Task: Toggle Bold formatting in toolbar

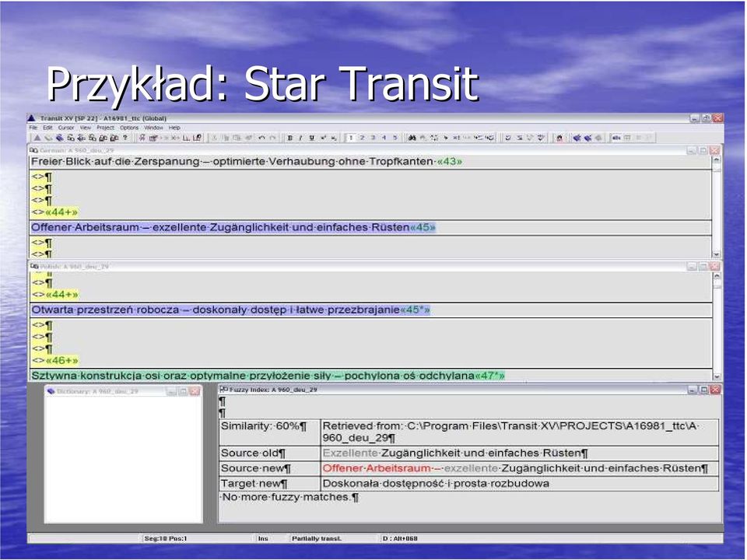Action: click(289, 138)
